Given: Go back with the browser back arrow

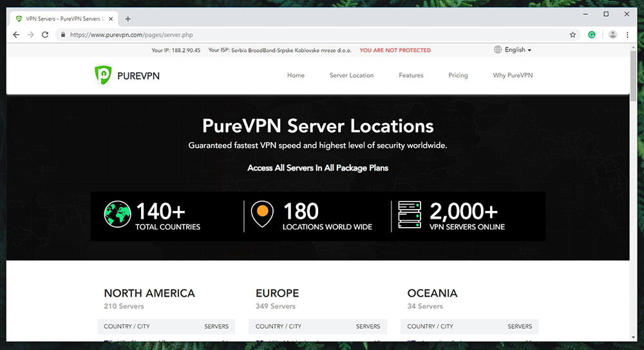Looking at the screenshot, I should (16, 35).
